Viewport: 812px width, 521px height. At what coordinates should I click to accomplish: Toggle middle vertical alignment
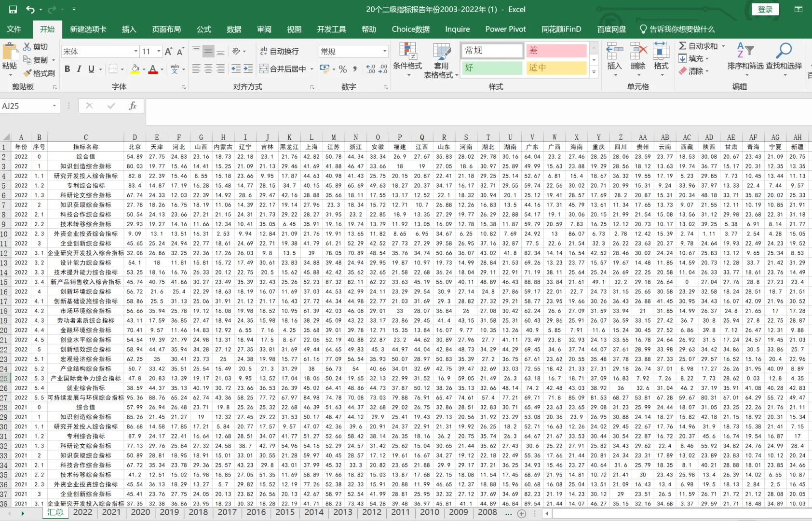208,51
